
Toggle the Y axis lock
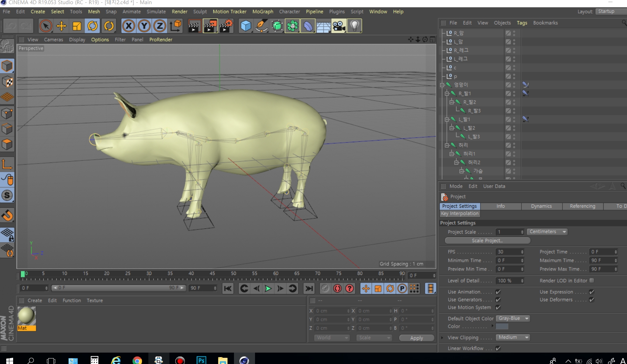tap(144, 26)
